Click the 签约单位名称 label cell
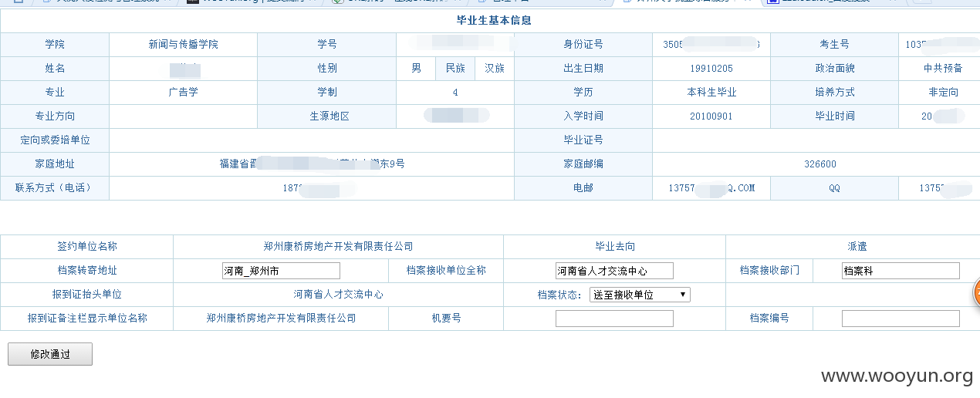This screenshot has height=398, width=980. click(87, 247)
